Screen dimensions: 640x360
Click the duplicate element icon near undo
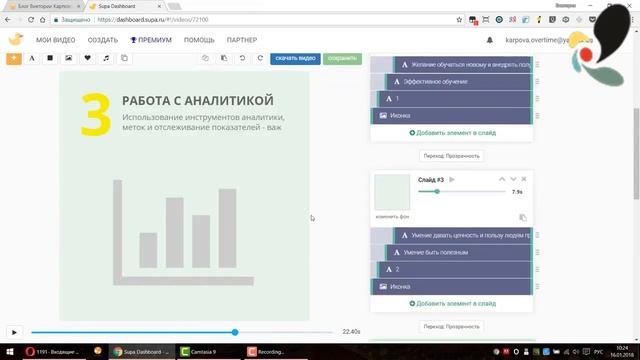click(x=205, y=58)
